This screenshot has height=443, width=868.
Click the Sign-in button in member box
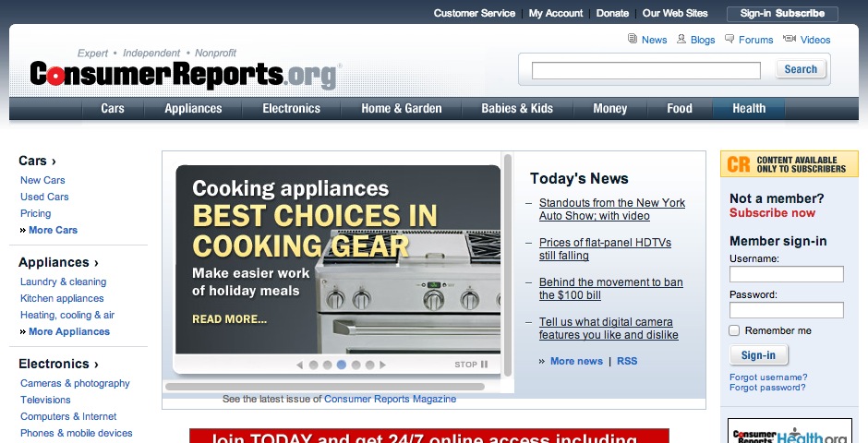[758, 355]
